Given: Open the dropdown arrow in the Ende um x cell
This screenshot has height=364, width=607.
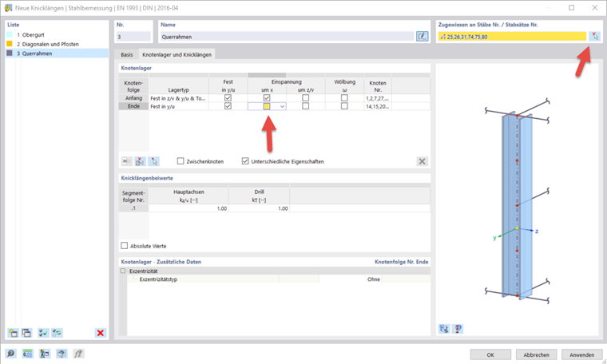Looking at the screenshot, I should [282, 106].
